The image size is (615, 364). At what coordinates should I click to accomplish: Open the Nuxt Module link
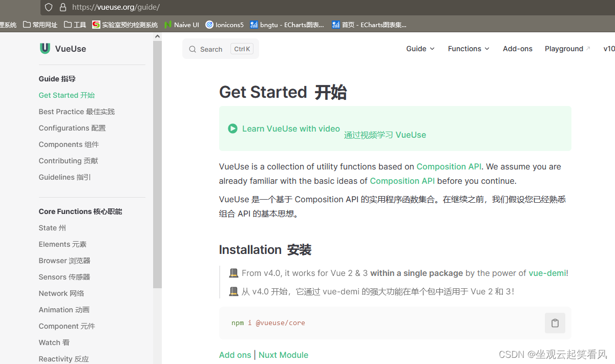[x=283, y=355]
